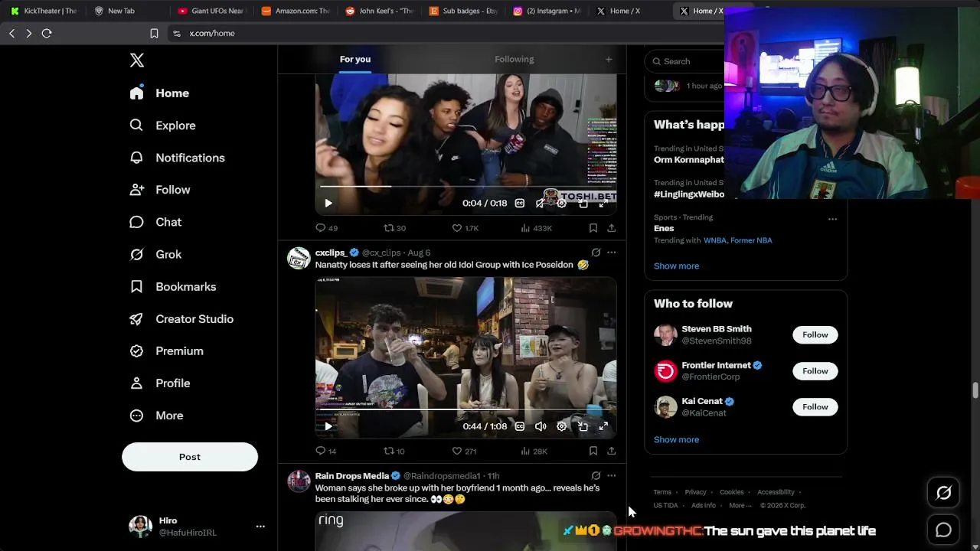This screenshot has height=551, width=980.
Task: Open settings on the 1:08 video
Action: pos(561,426)
